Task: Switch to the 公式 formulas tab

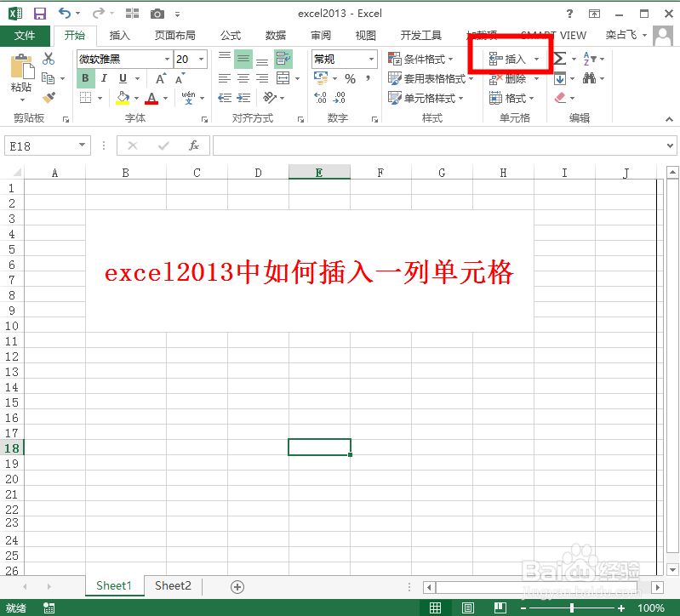Action: [x=231, y=36]
